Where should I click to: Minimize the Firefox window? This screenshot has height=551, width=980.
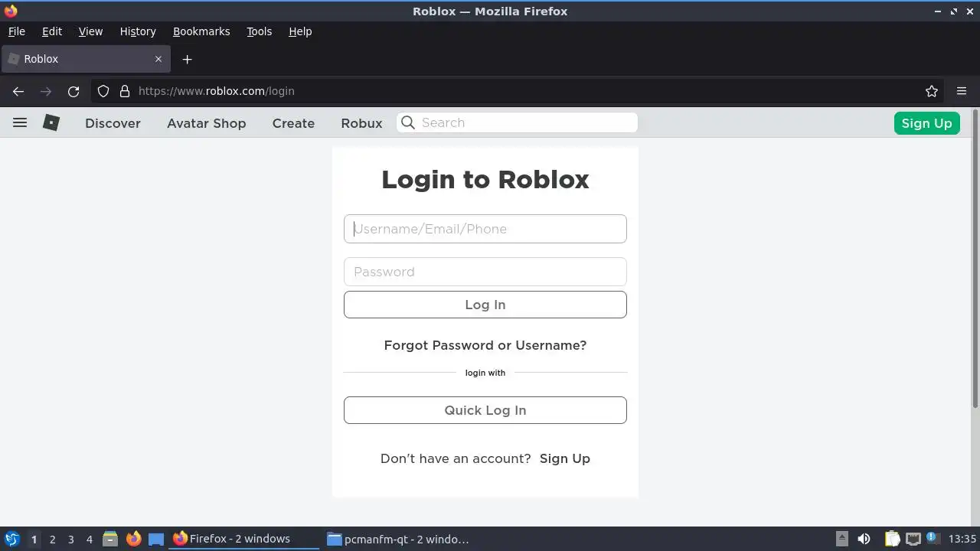click(938, 11)
